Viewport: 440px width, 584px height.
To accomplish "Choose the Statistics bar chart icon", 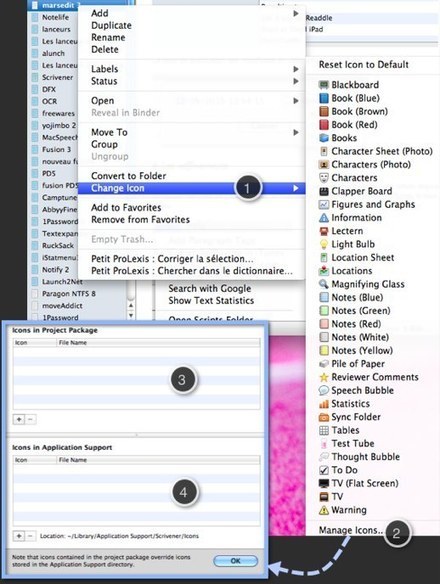I will point(344,404).
